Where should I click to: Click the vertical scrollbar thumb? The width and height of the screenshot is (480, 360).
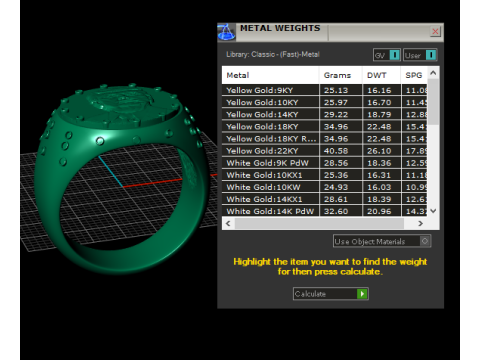pos(433,102)
